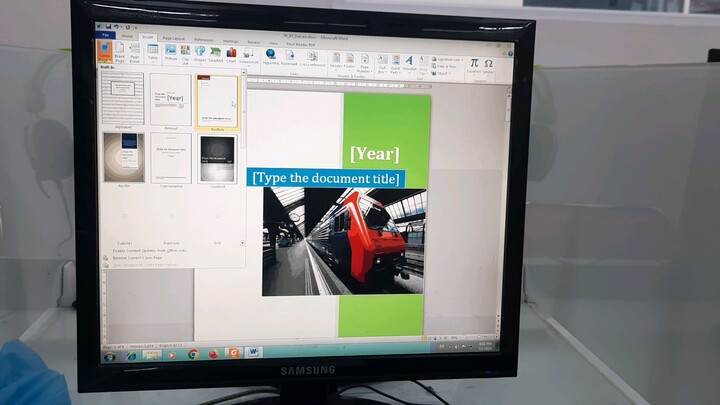Insert a Page Break
Viewport: 720px width, 405px height.
click(135, 52)
